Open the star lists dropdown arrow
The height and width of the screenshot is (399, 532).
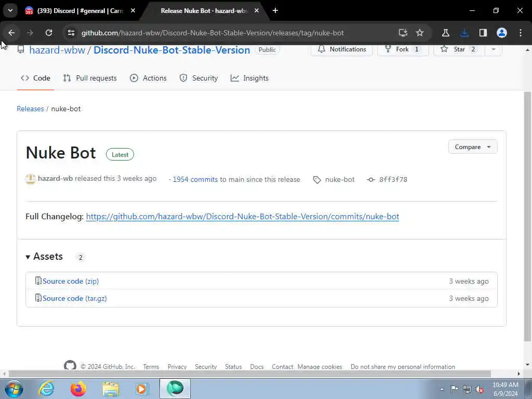click(x=494, y=49)
